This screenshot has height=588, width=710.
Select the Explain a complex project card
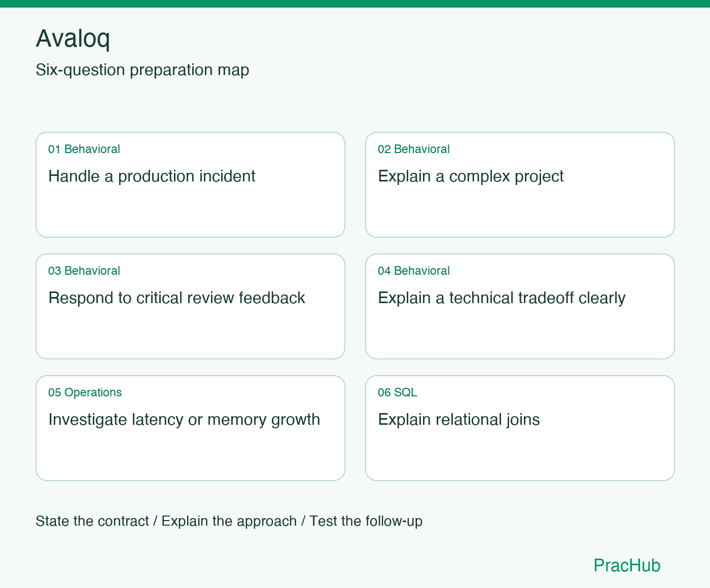520,185
